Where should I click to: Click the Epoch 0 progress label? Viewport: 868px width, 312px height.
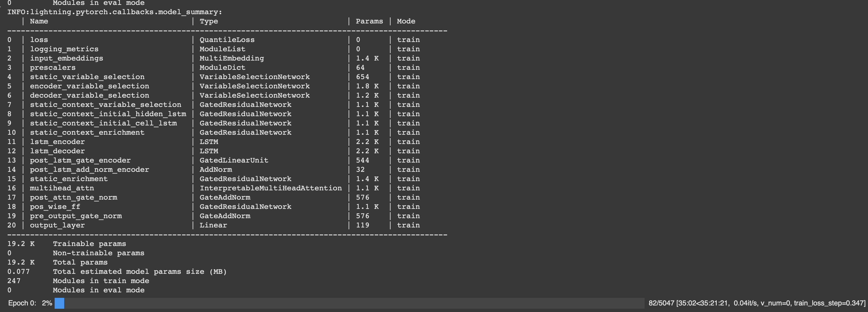click(x=22, y=303)
